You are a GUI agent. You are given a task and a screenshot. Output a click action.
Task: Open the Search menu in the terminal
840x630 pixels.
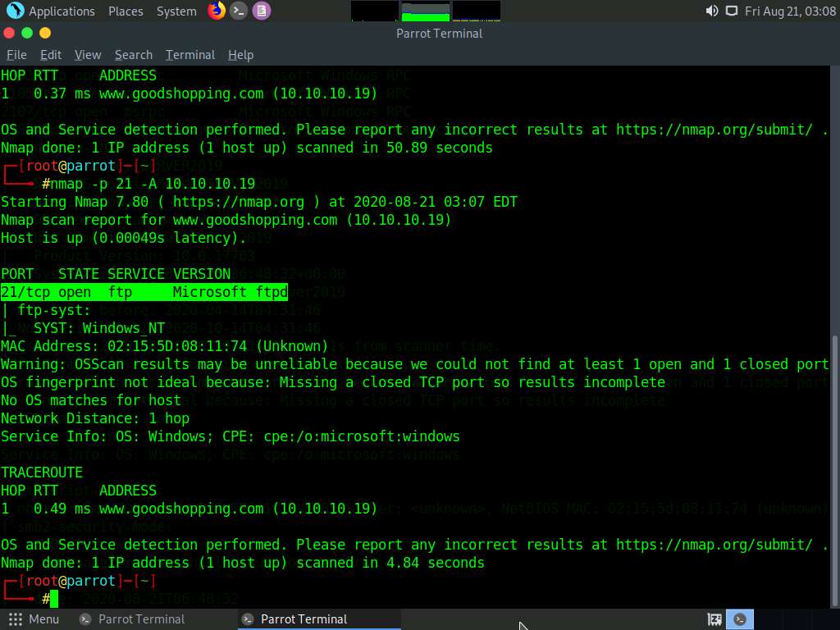coord(134,55)
